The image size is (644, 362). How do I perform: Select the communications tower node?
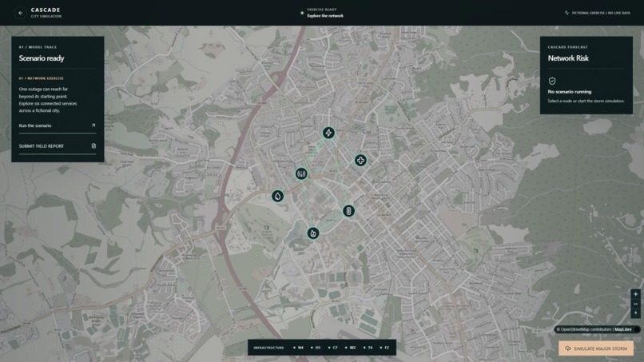[301, 173]
